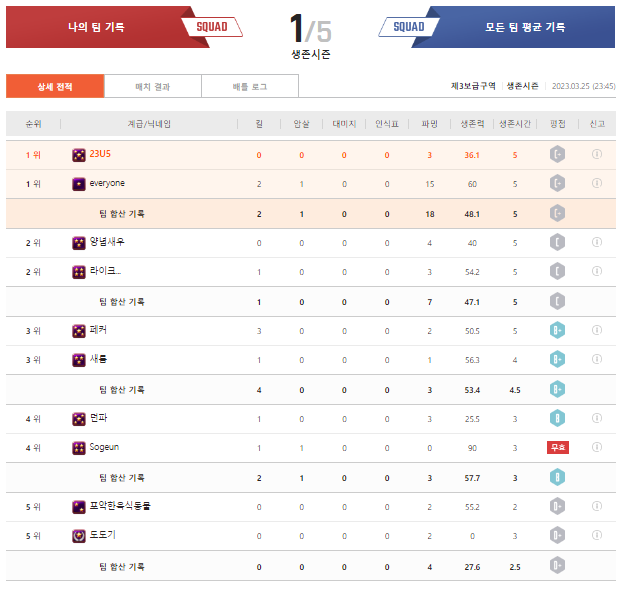Click the 나의 팀 기록 banner

95,27
